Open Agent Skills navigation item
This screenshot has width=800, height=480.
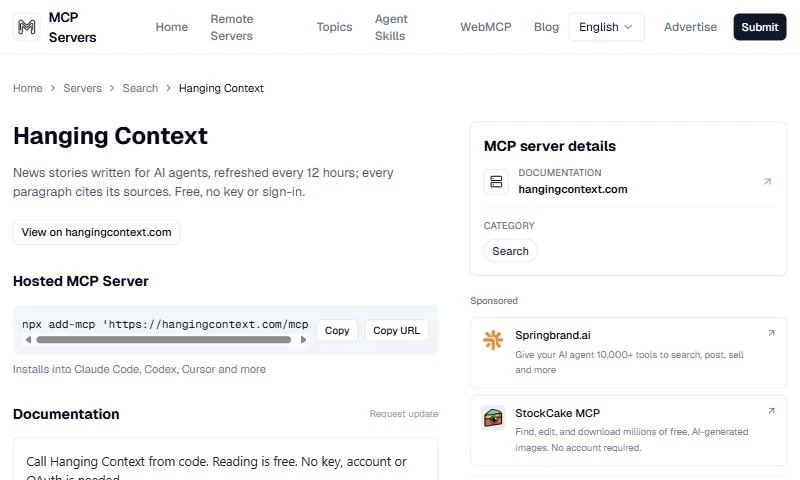[x=391, y=27]
